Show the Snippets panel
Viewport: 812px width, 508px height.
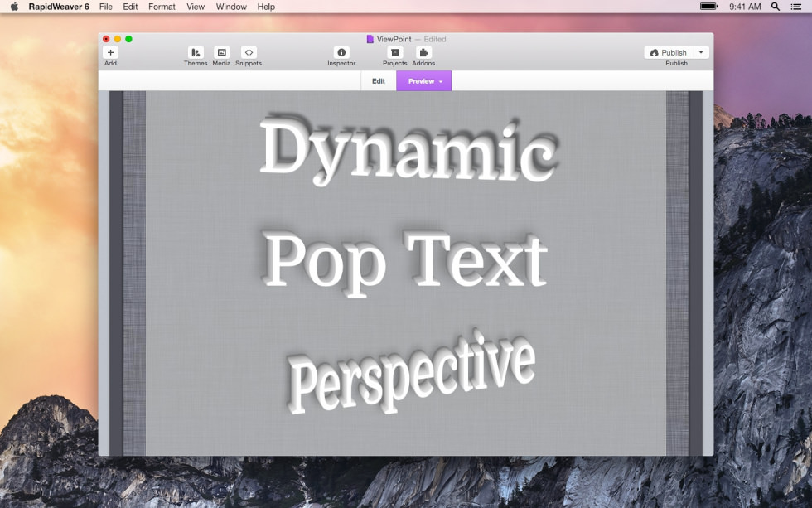click(249, 52)
